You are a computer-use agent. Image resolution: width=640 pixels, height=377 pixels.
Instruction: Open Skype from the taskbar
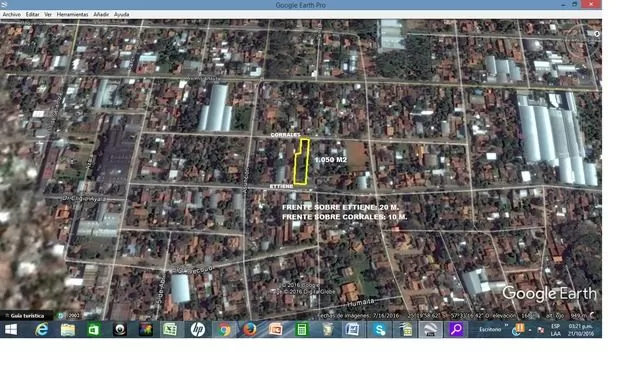380,329
